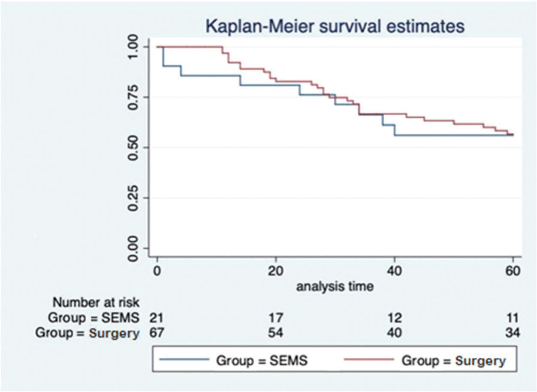Click the 'analysis time' x-axis label
Screen dimensions: 537x392
tap(335, 286)
